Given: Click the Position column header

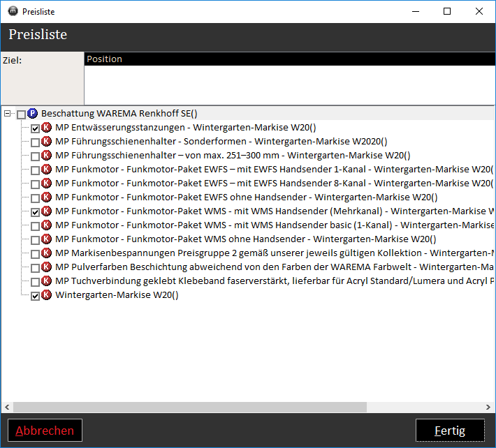Looking at the screenshot, I should (x=289, y=59).
